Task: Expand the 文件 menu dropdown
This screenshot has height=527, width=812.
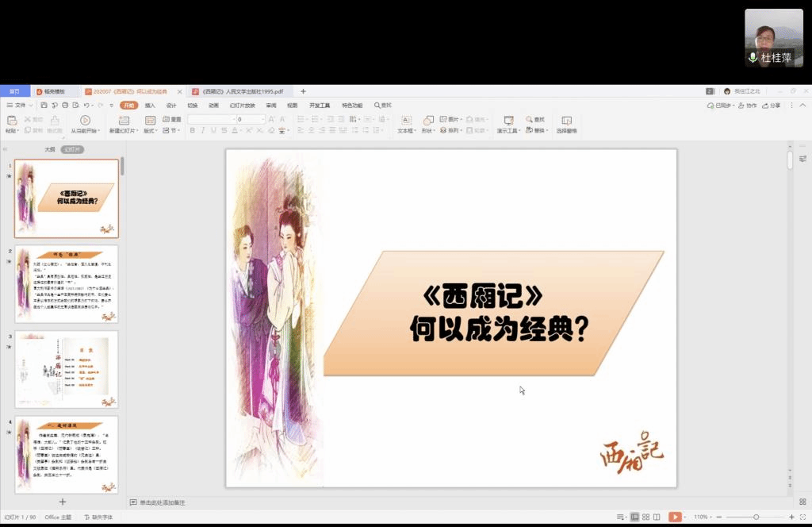Action: point(20,105)
